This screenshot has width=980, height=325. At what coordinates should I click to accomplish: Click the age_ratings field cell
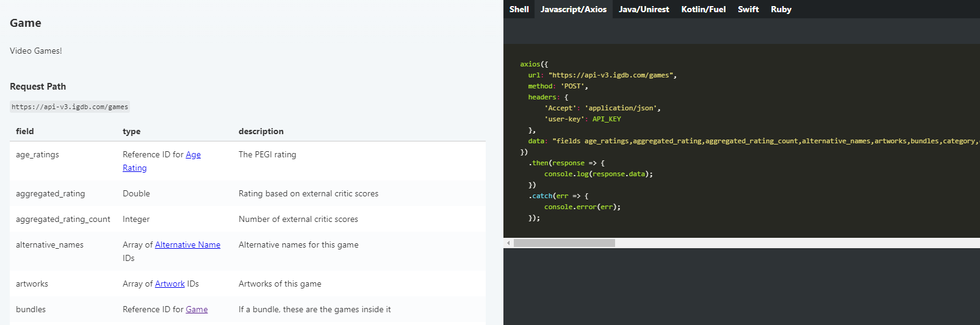(37, 155)
